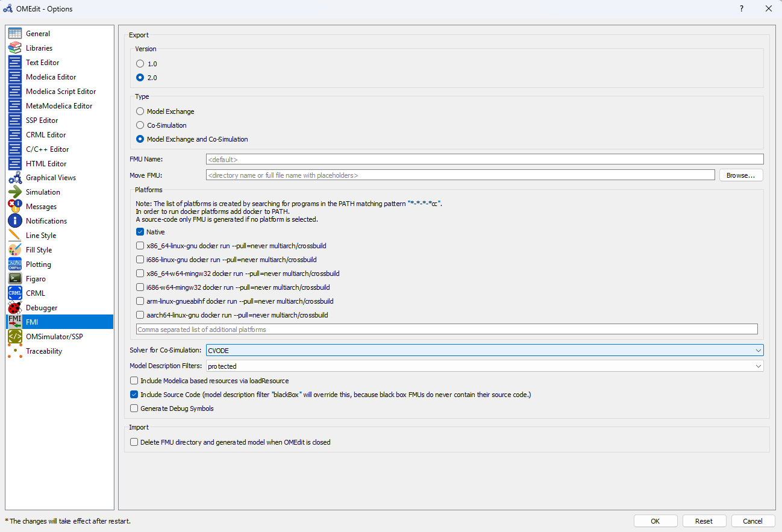Click the title bar help question mark

pos(741,8)
